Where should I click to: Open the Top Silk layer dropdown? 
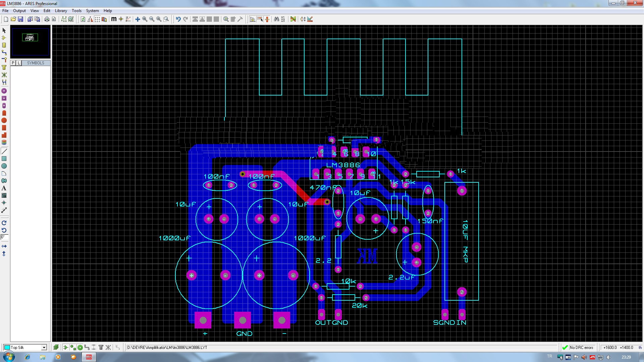tap(44, 348)
